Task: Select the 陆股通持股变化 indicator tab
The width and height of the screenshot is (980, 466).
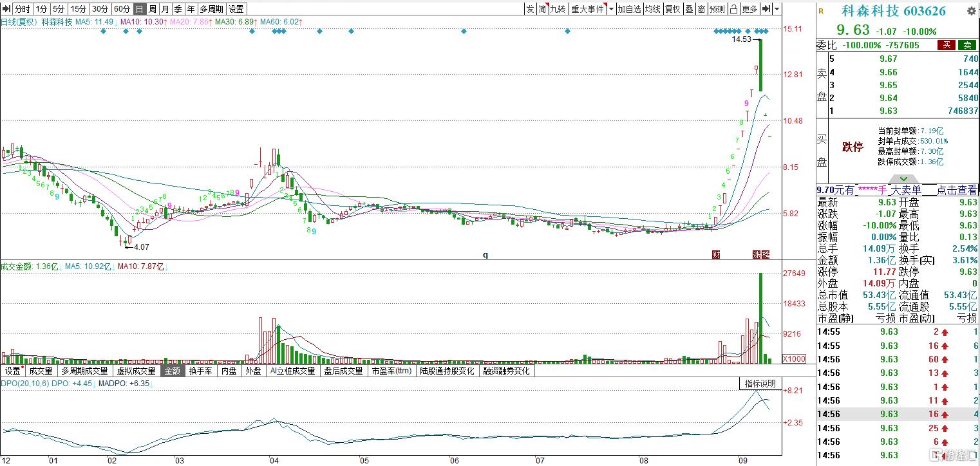Action: point(448,371)
